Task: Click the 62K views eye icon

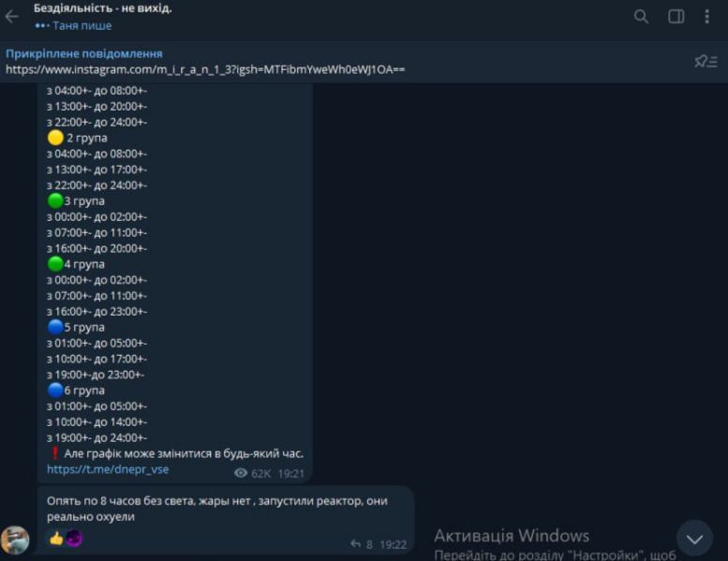Action: 241,474
